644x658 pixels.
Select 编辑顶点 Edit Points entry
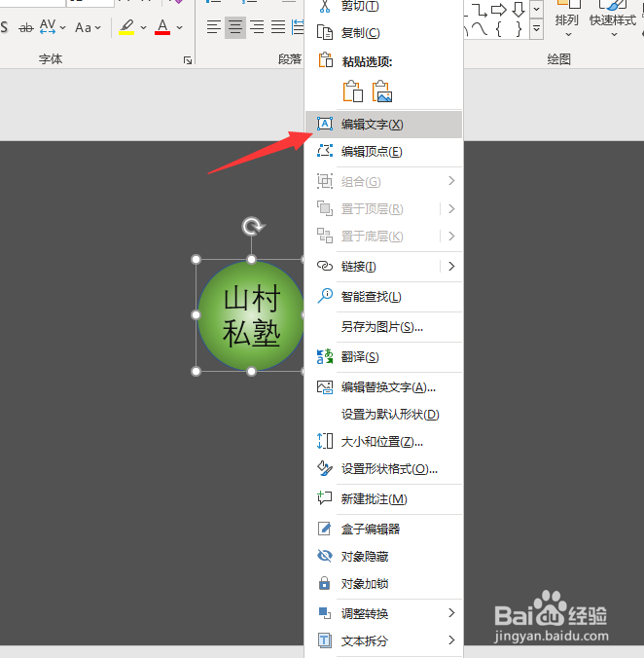point(383,152)
